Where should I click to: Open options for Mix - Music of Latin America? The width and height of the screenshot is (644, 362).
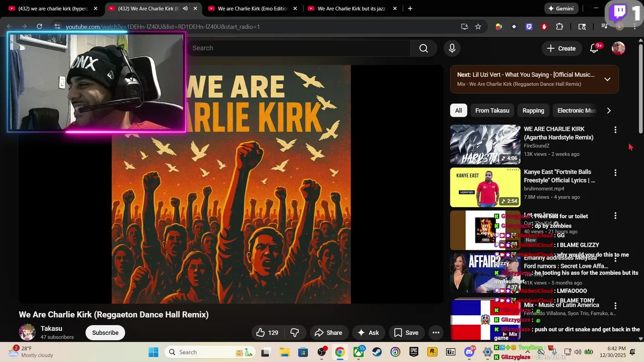point(615,306)
